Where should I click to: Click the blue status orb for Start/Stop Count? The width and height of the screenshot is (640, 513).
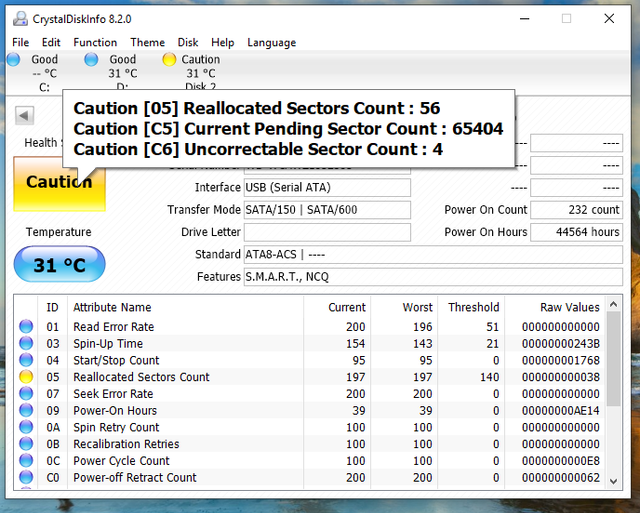[x=26, y=360]
